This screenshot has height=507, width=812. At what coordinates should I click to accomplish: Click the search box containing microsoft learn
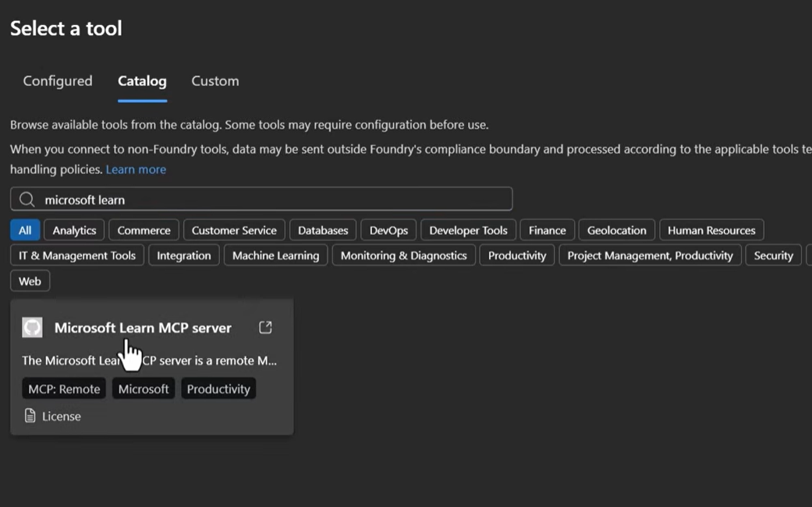(x=261, y=199)
